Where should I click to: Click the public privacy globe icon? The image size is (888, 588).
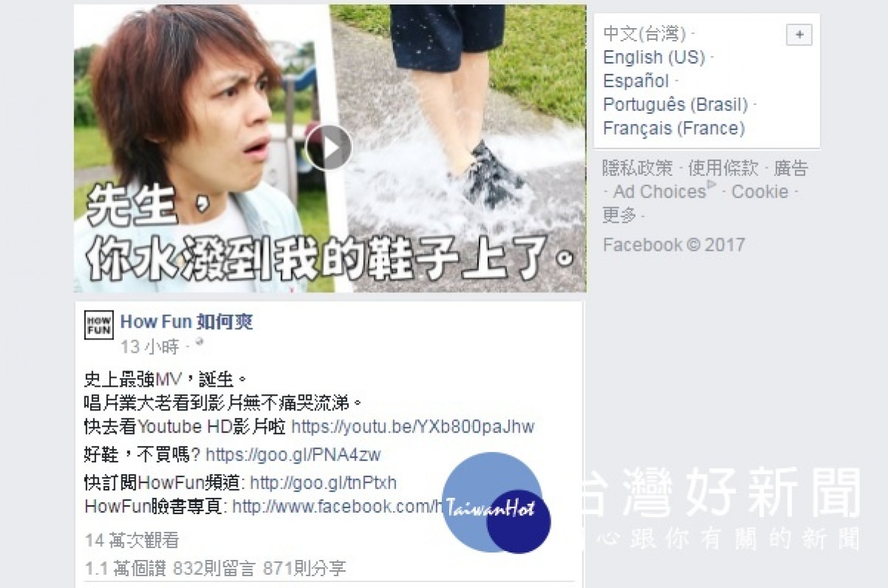199,343
